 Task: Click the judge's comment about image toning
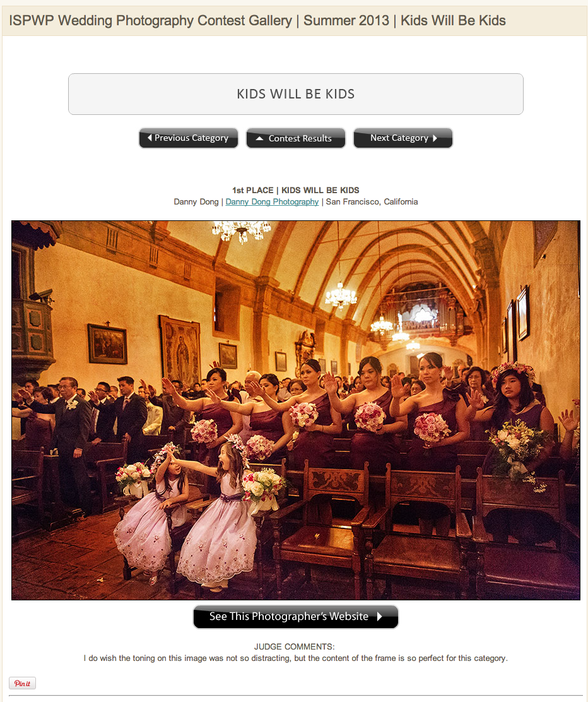[296, 658]
